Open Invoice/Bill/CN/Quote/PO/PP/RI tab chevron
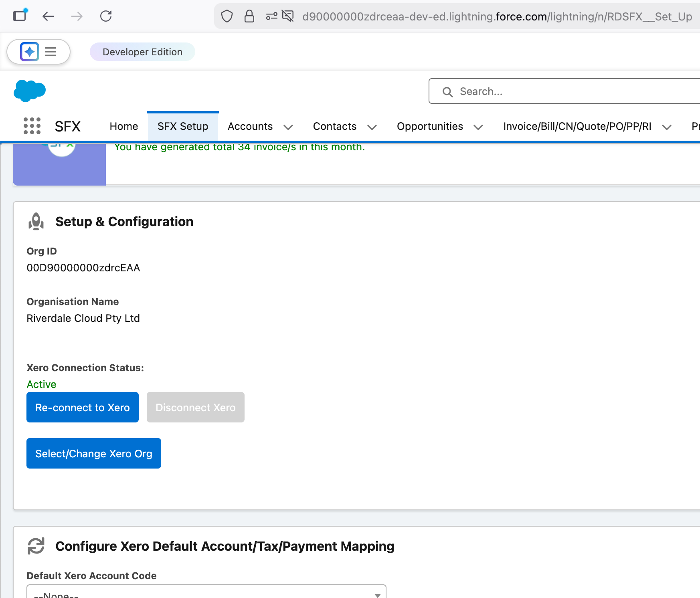The image size is (700, 598). 666,127
